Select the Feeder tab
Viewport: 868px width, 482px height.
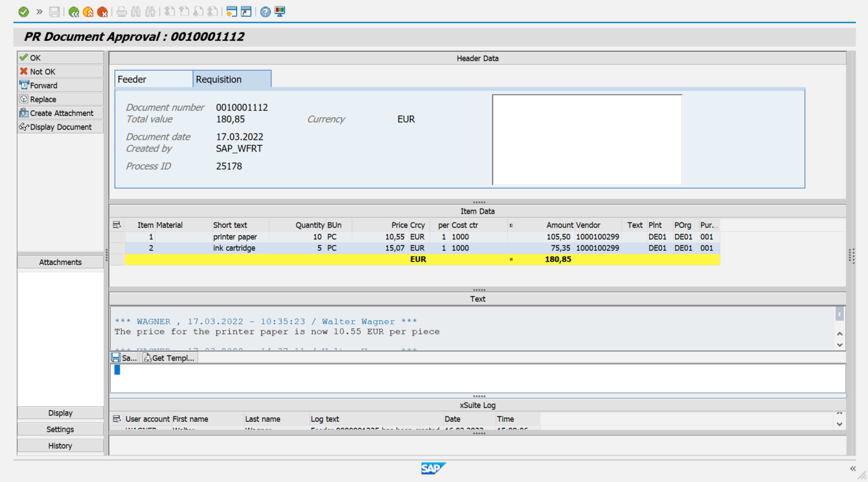[x=137, y=78]
